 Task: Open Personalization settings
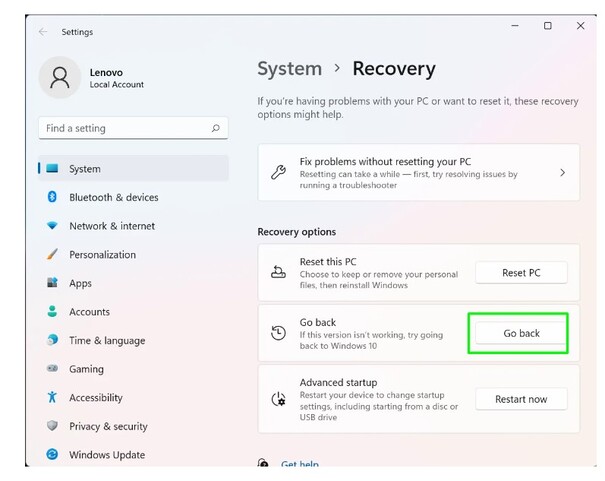click(x=134, y=254)
